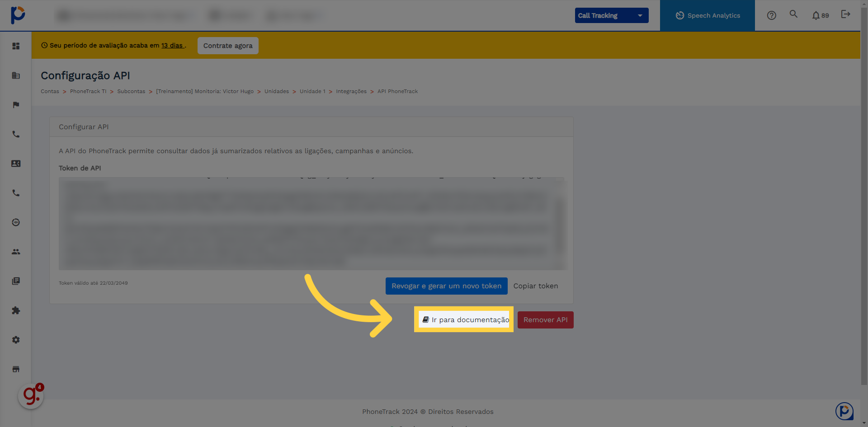Open the red g. widget with badge 4
This screenshot has height=427, width=868.
tap(31, 396)
